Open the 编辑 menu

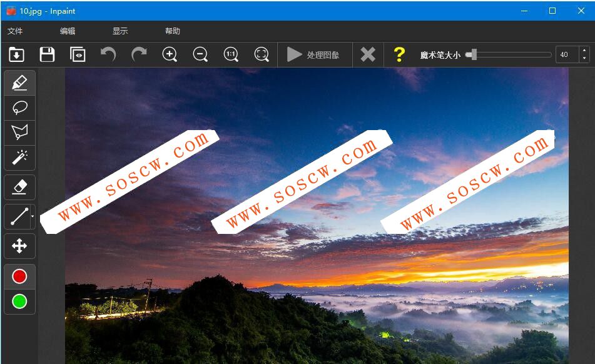[x=68, y=31]
